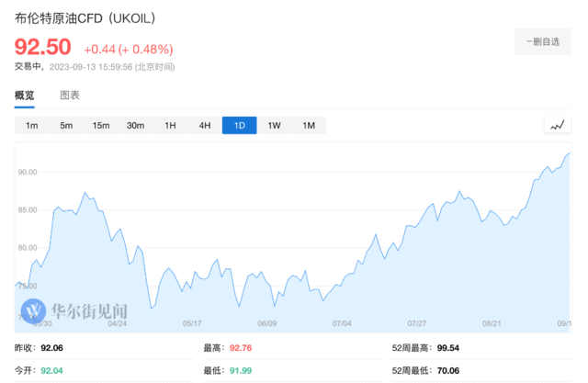Select the 15m interval

pos(101,125)
